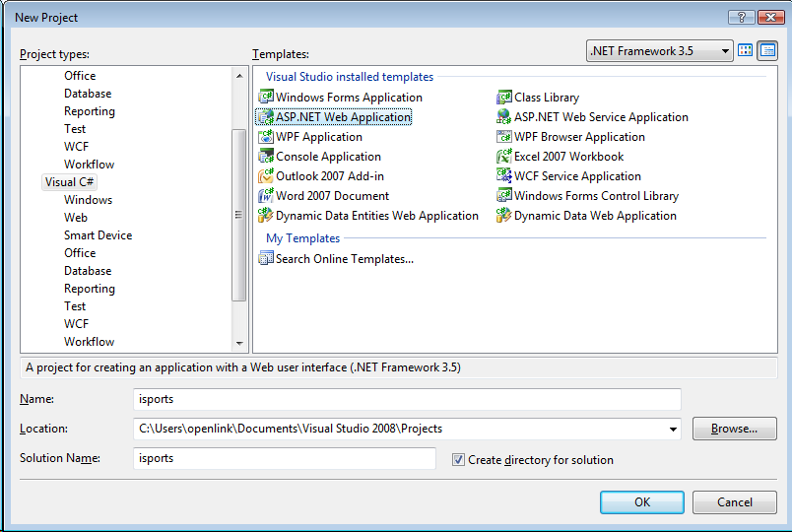
Task: Select Windows under Visual C#
Action: tap(88, 200)
